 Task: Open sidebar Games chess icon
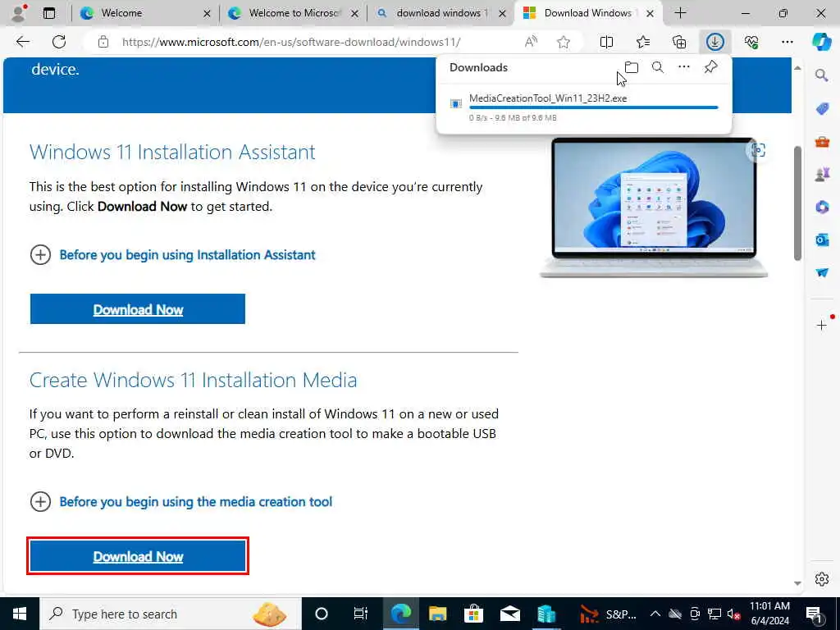click(x=822, y=174)
